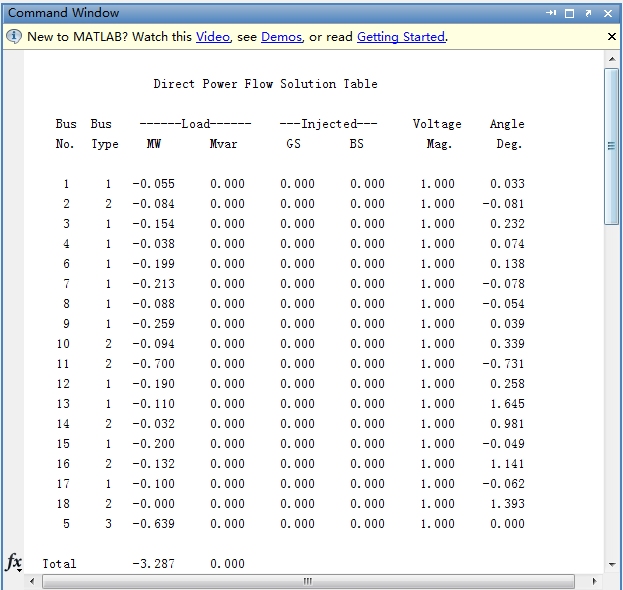This screenshot has width=623, height=590.
Task: Click the 'BS' subheader
Action: [x=356, y=144]
